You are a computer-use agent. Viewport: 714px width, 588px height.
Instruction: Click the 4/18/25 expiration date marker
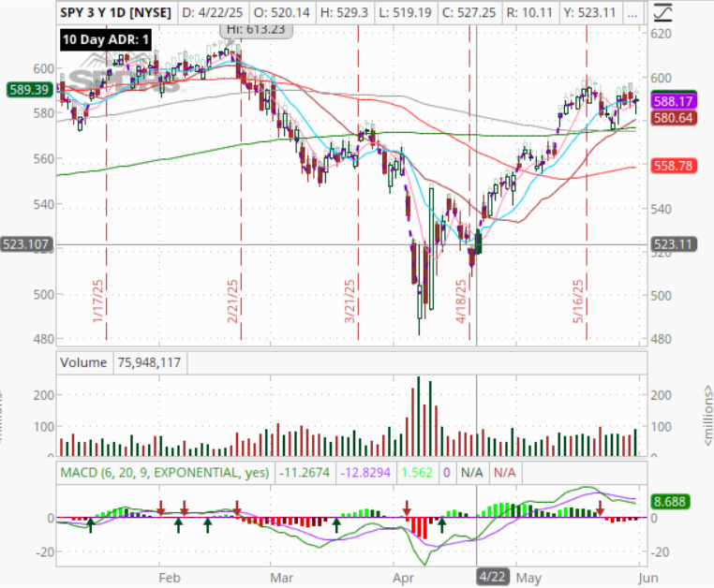pyautogui.click(x=461, y=301)
